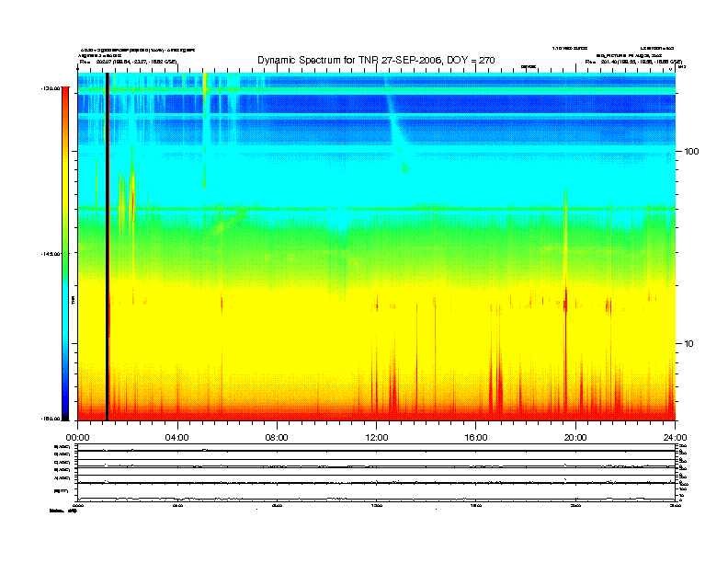This screenshot has height=563, width=728.
Task: Select the 00:00 time axis label
Action: pyautogui.click(x=77, y=438)
